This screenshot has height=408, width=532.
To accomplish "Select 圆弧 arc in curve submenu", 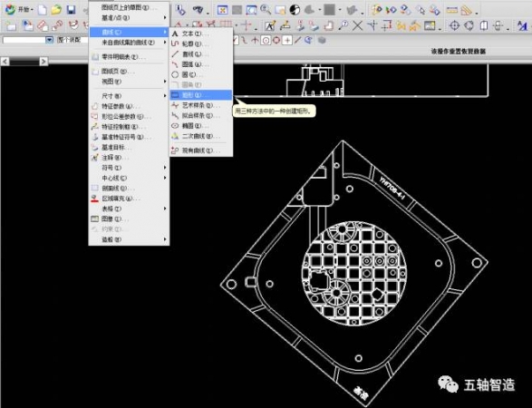I will [x=201, y=64].
